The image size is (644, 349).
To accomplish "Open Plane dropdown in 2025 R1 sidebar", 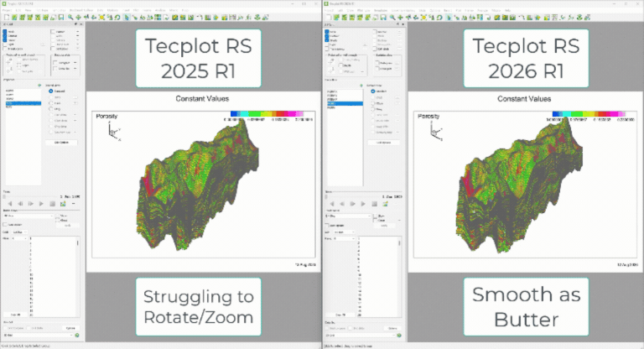I will click(x=20, y=238).
